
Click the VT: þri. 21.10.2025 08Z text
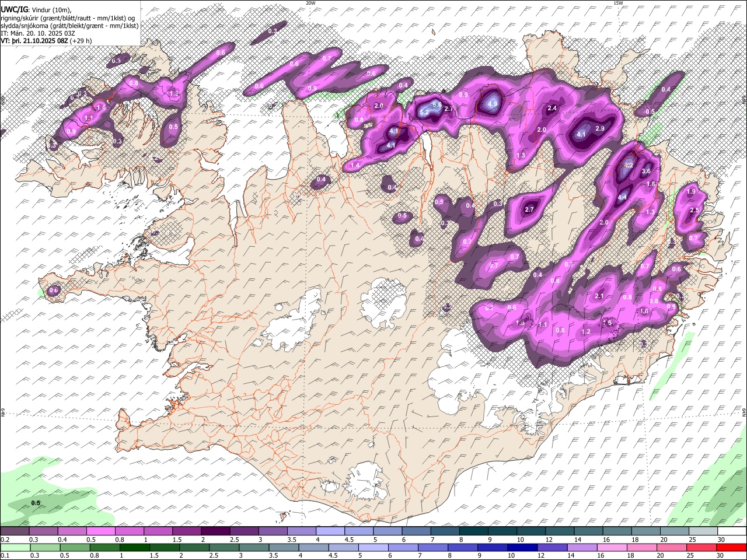(35, 41)
